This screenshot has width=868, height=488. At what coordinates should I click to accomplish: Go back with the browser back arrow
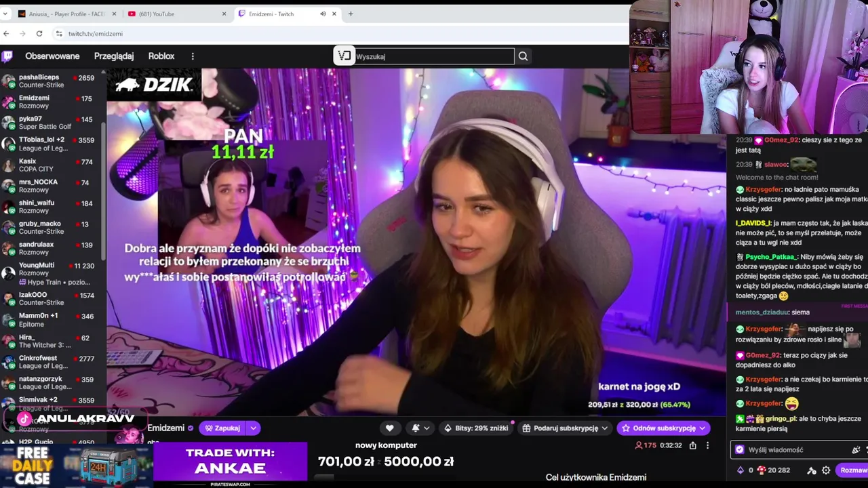[6, 33]
